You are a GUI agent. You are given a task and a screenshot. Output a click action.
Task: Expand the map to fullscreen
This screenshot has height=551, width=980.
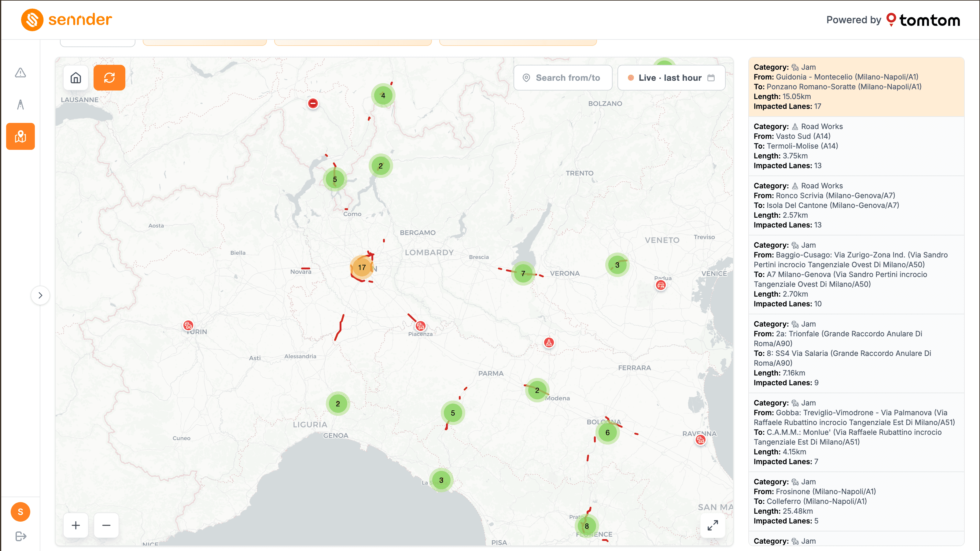[713, 525]
